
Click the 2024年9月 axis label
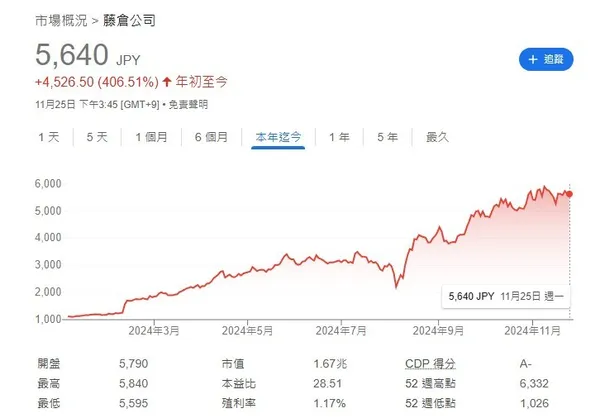click(438, 331)
